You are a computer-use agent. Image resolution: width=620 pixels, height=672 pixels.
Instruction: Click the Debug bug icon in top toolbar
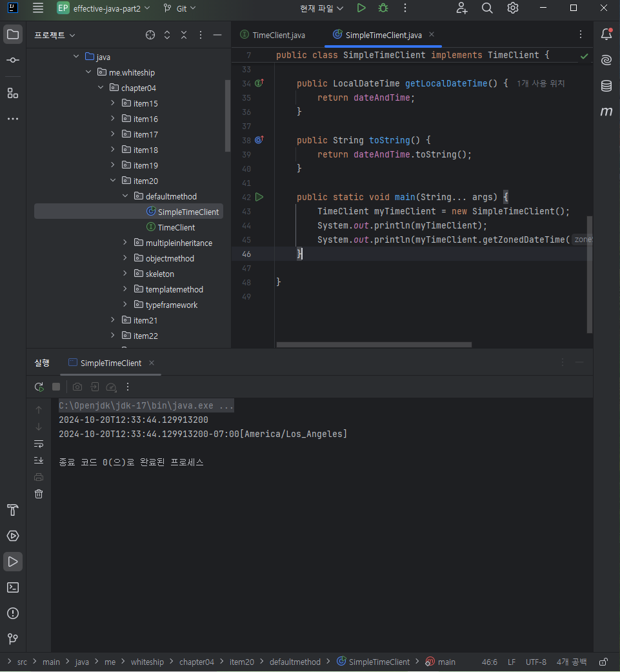point(383,8)
